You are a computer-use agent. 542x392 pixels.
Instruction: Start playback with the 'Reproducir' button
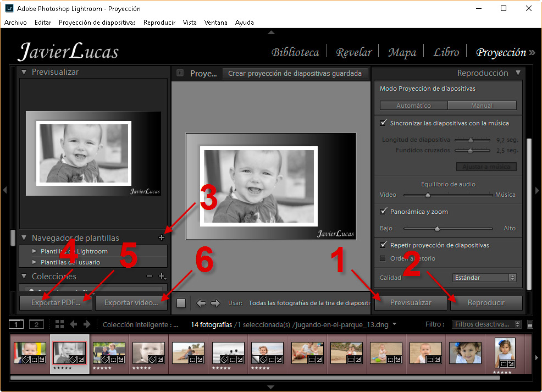(x=486, y=302)
